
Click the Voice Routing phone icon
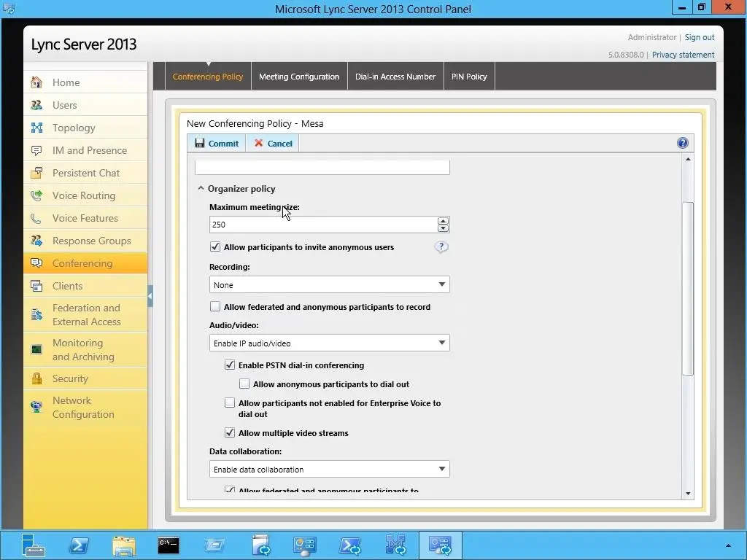coord(36,195)
